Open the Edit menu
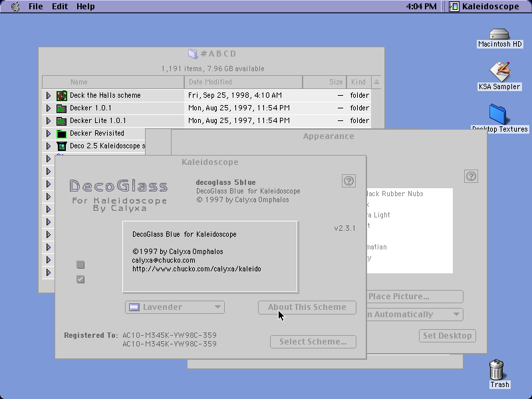The width and height of the screenshot is (532, 399). (x=60, y=7)
